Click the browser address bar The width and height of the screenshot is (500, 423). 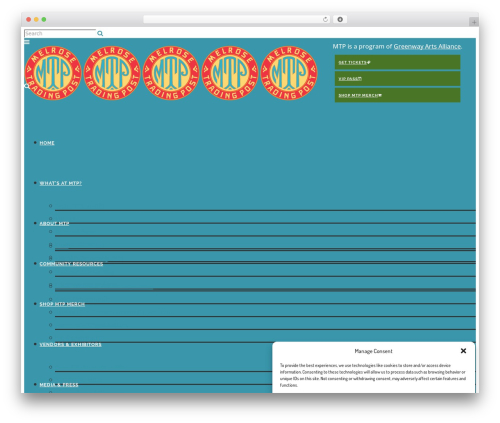[x=237, y=19]
